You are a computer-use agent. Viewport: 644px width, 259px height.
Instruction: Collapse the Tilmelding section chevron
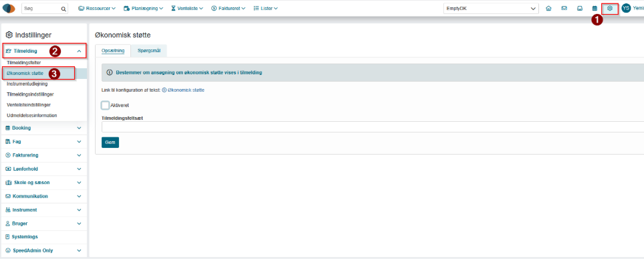tap(80, 51)
